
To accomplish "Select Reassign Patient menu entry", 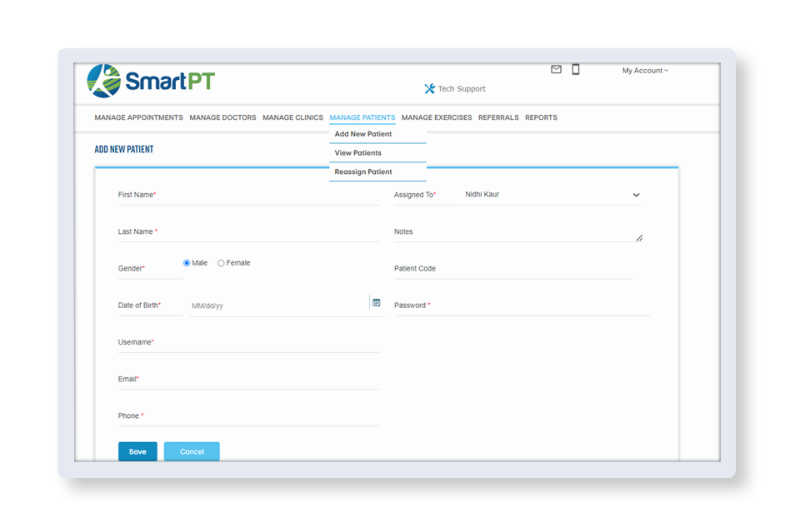I will click(x=362, y=172).
